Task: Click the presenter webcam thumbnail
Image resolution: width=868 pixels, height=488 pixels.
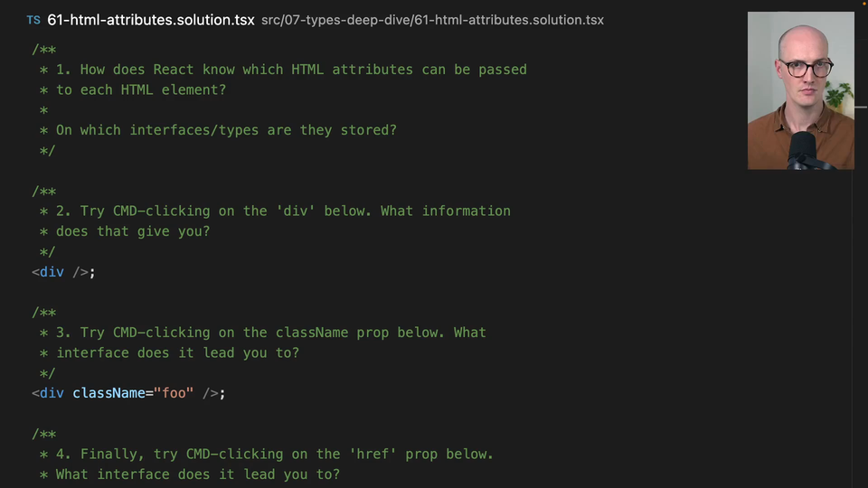Action: click(800, 90)
